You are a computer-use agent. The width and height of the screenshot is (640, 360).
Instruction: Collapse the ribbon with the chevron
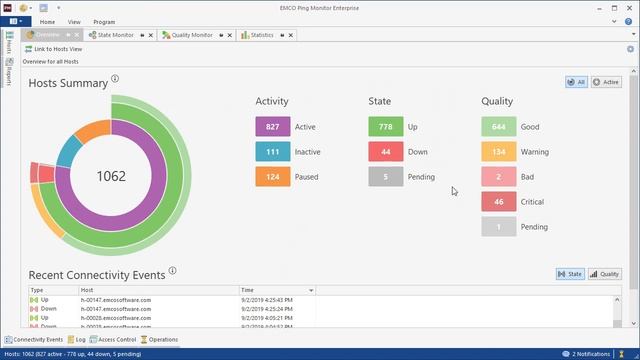[x=614, y=22]
